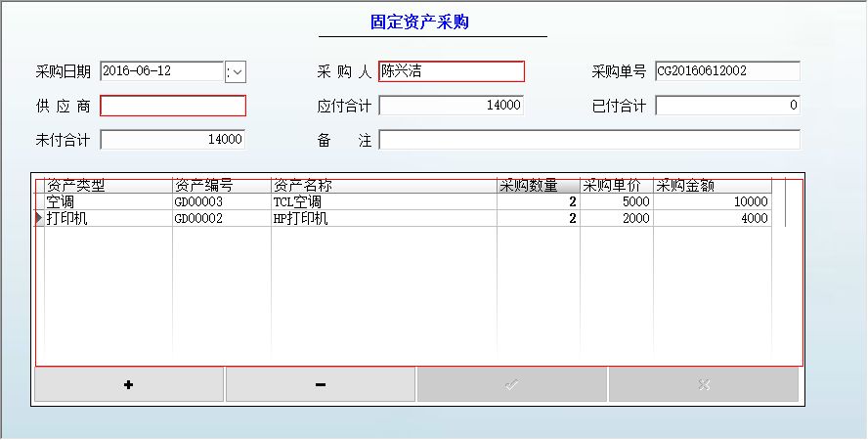Click the 应付合计 field showing 14000
868x440 pixels.
[x=452, y=106]
